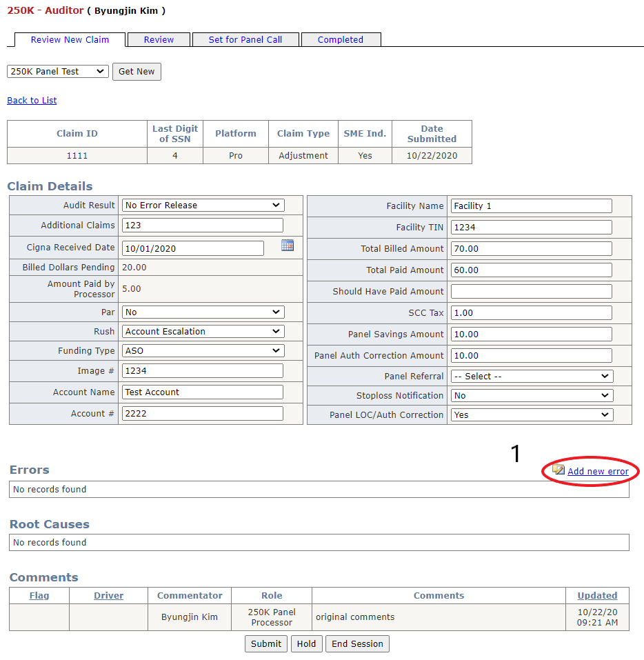The width and height of the screenshot is (644, 660).
Task: Sort comments by Driver column
Action: [108, 596]
